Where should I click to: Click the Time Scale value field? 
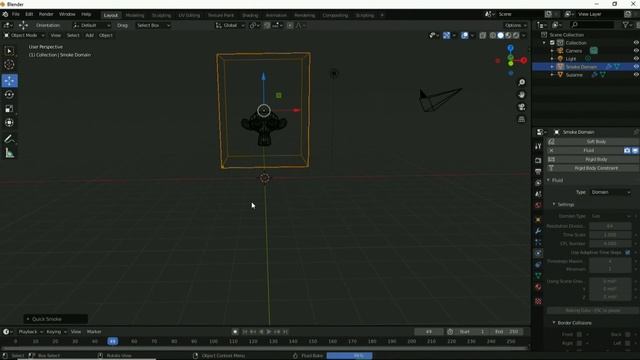click(610, 235)
